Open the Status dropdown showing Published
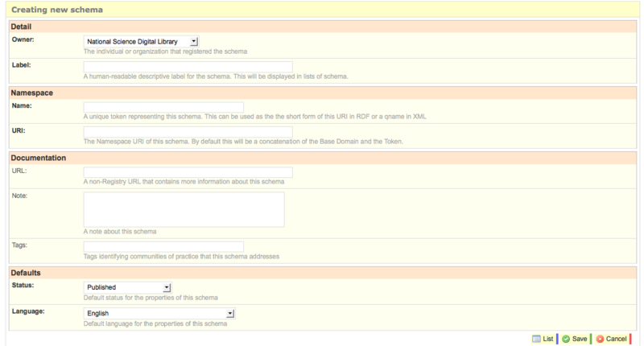This screenshot has height=346, width=644. tap(127, 287)
